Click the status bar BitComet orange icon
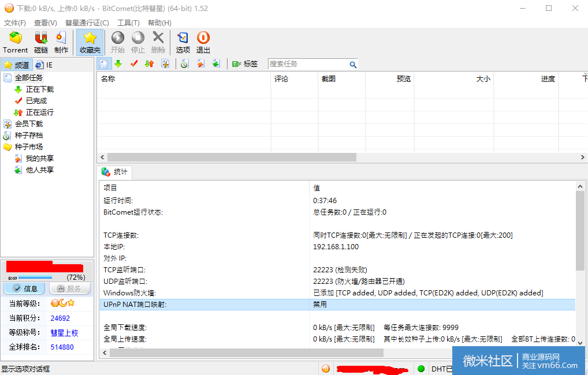Viewport: 588px width, 375px height. (x=326, y=369)
